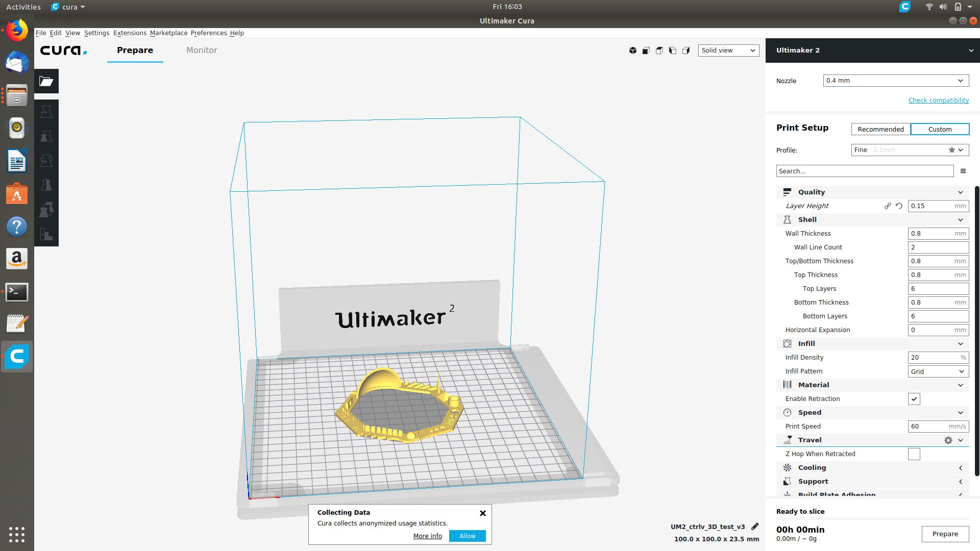This screenshot has width=980, height=551.
Task: Reset Layer Height with revert arrow
Action: 899,206
